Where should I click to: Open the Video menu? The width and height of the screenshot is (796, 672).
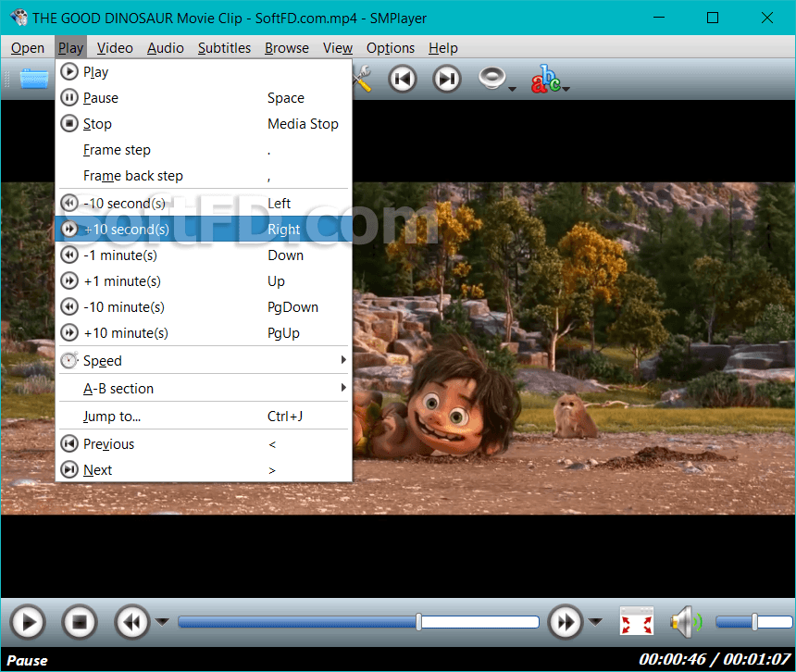click(x=115, y=48)
